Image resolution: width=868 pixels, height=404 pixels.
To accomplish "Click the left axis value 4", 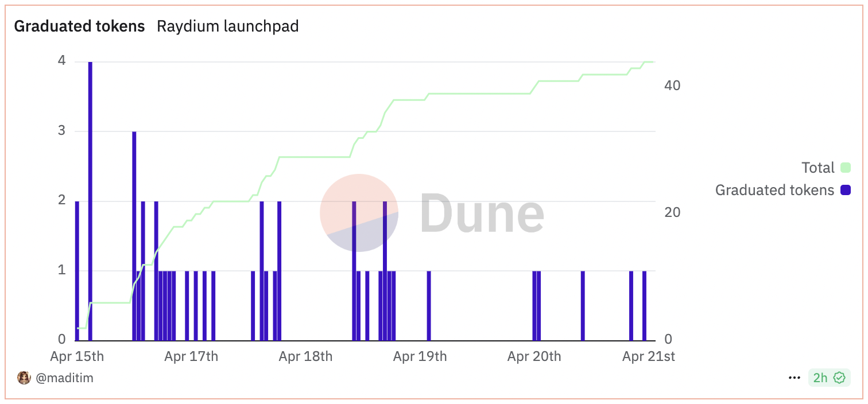I will coord(61,61).
